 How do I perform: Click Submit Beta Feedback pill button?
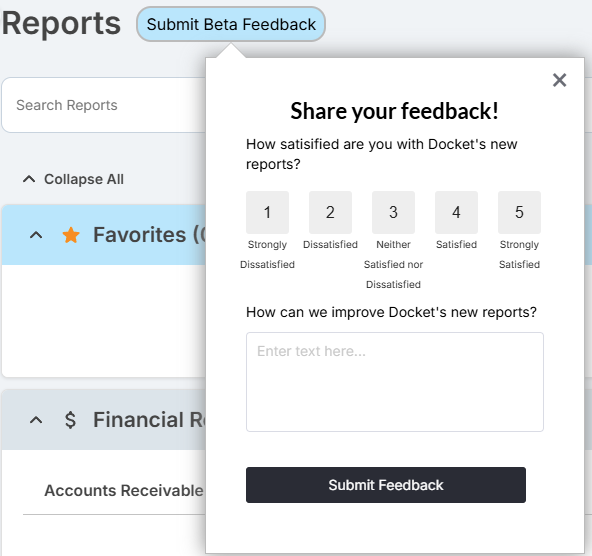point(231,24)
